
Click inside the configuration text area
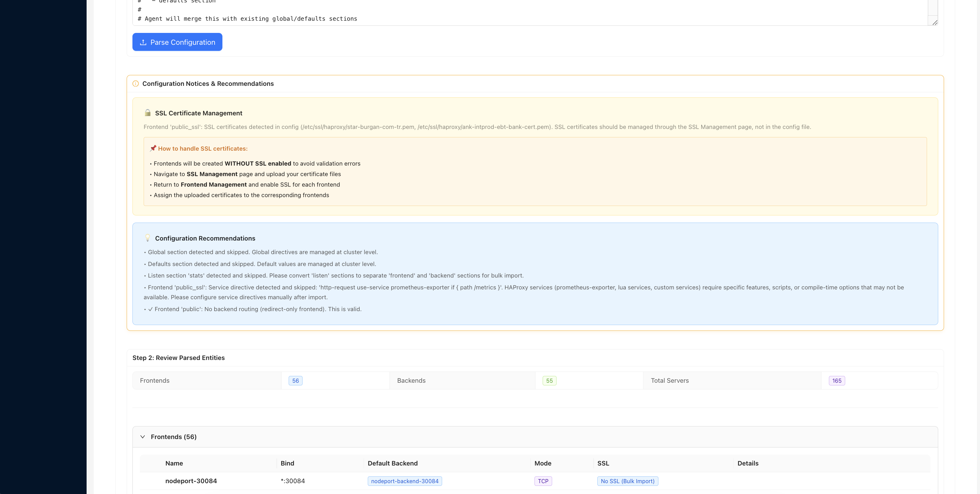coord(530,12)
